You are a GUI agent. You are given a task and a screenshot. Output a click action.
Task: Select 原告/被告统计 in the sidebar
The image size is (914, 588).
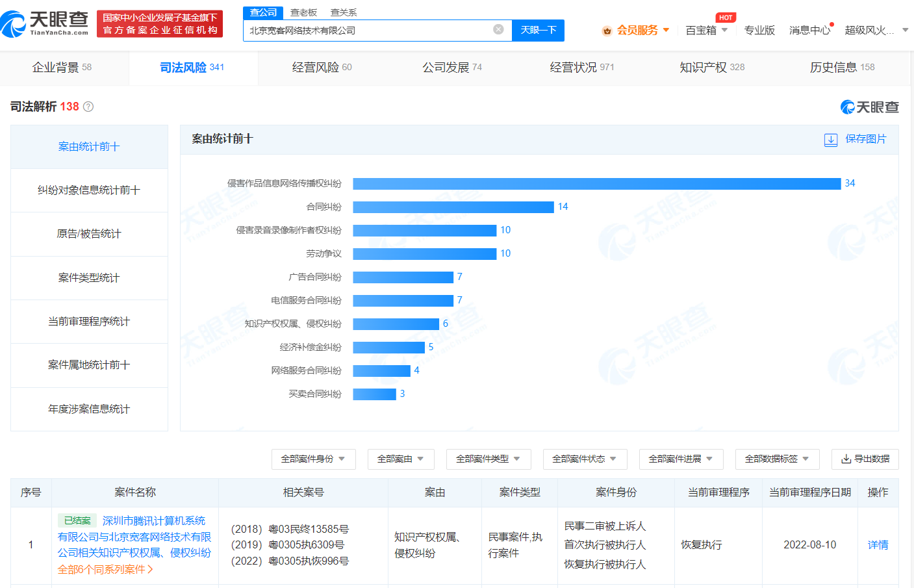[x=89, y=234]
